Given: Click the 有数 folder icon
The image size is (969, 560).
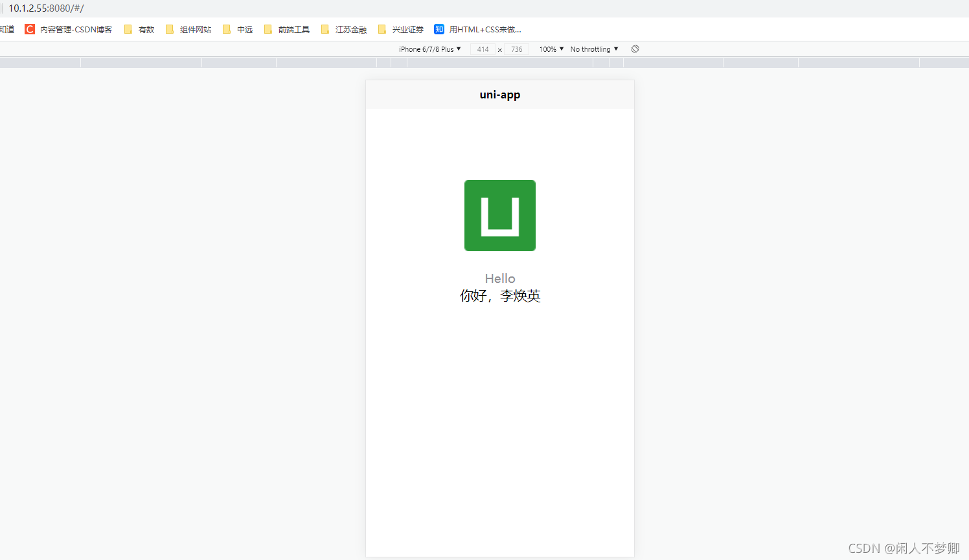Looking at the screenshot, I should click(128, 29).
